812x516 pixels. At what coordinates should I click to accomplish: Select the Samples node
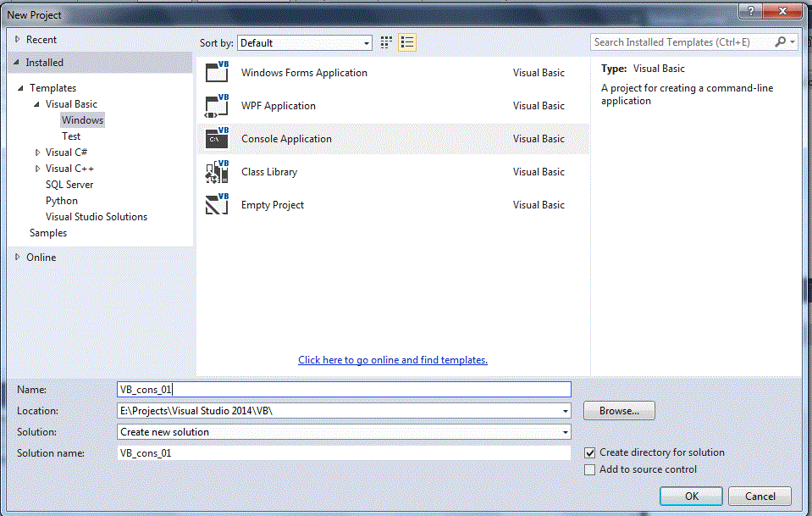(x=48, y=233)
